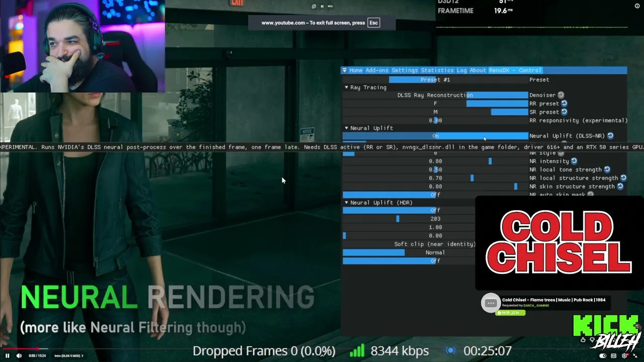Switch to the About tab
Viewport: 644px width, 362px height.
point(478,70)
